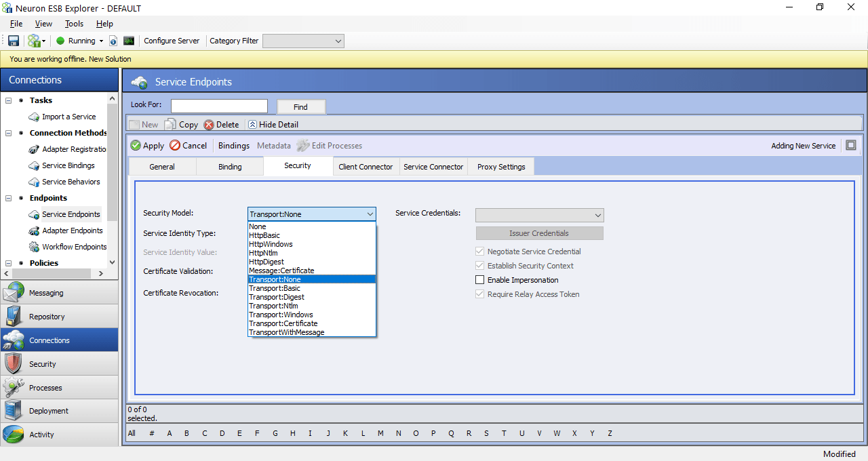This screenshot has height=461, width=868.
Task: Click the Find button
Action: click(x=301, y=106)
